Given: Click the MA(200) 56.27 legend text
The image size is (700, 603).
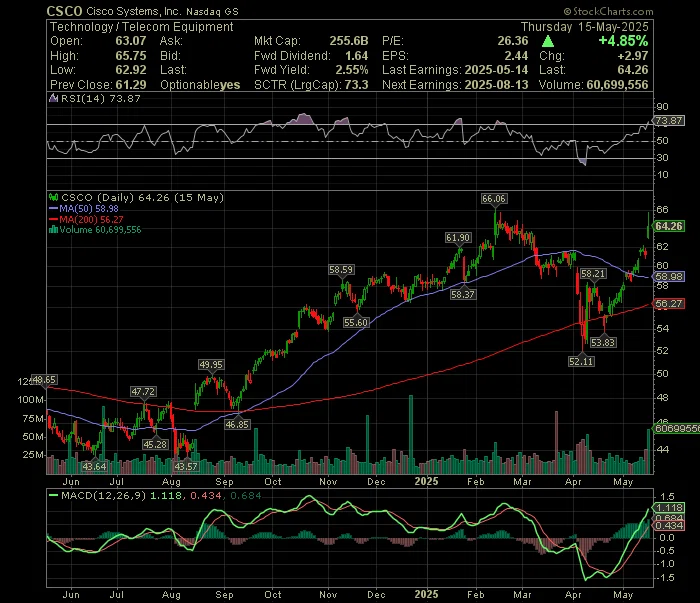Looking at the screenshot, I should tap(92, 219).
